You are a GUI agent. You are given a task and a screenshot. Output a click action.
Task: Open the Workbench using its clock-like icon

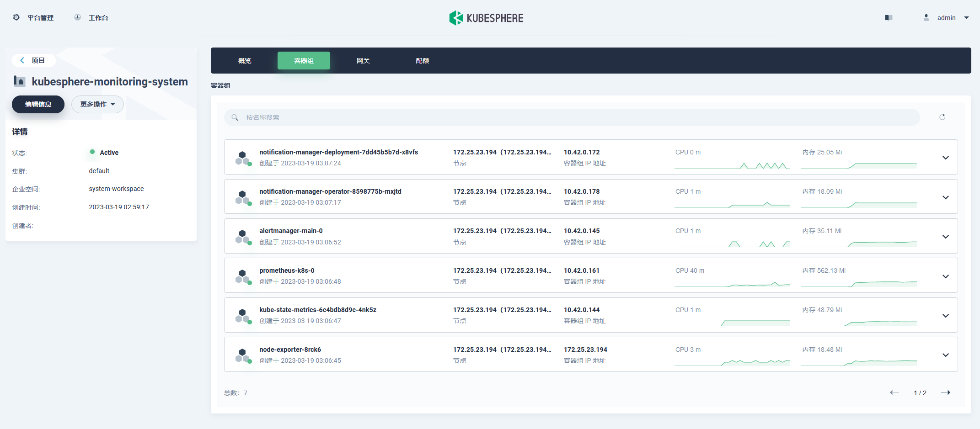click(x=77, y=17)
